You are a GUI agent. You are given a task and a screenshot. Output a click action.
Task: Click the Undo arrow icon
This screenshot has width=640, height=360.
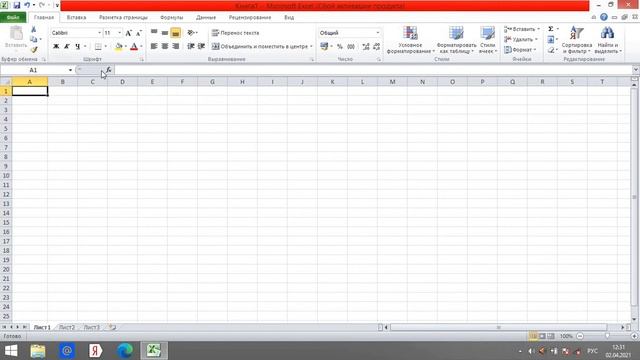click(x=27, y=5)
